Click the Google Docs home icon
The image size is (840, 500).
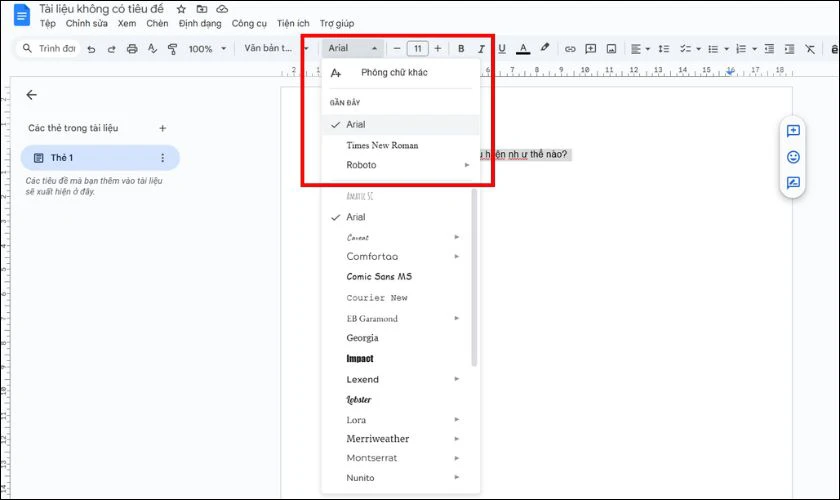[x=22, y=15]
